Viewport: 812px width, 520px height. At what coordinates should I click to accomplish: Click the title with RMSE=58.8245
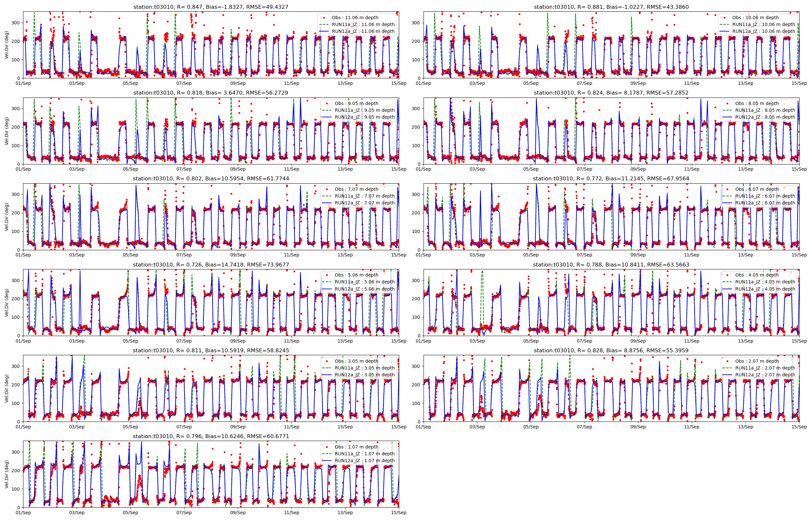pyautogui.click(x=211, y=350)
